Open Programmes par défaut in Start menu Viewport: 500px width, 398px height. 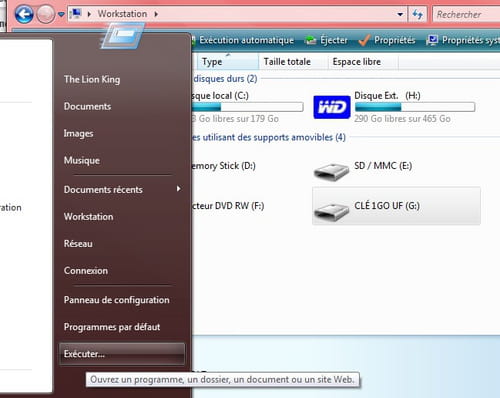pyautogui.click(x=112, y=327)
